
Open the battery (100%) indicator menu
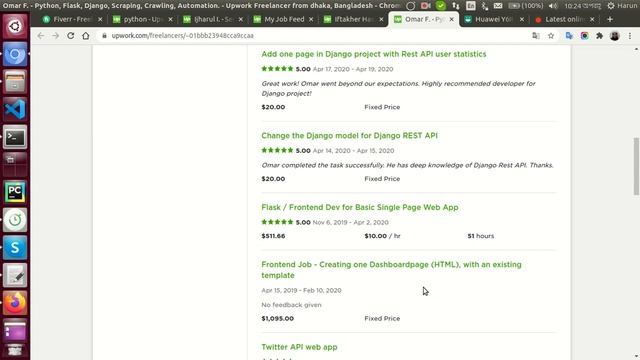[526, 5]
